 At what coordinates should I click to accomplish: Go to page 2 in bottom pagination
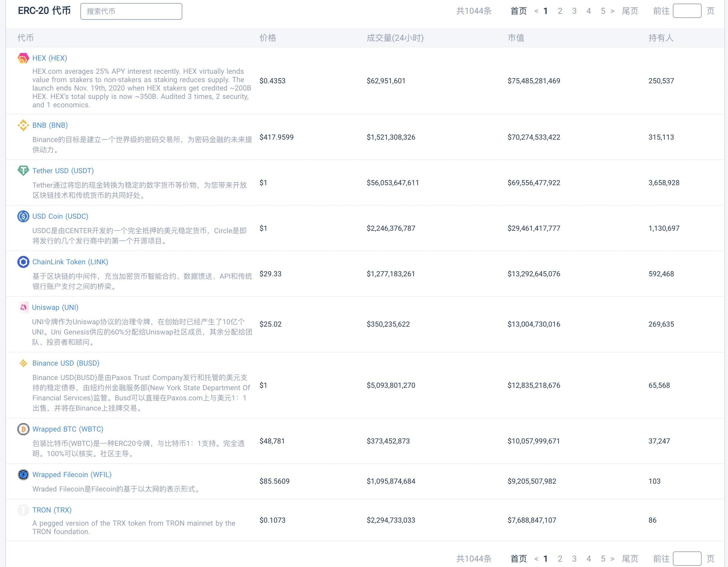tap(560, 559)
